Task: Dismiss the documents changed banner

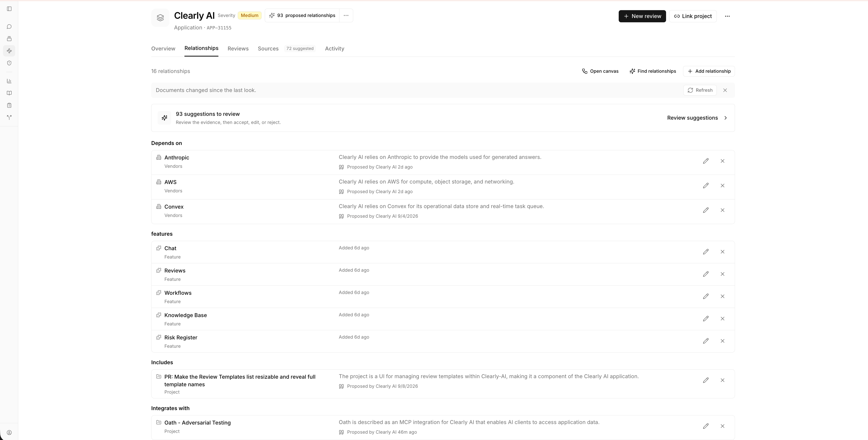Action: [725, 90]
